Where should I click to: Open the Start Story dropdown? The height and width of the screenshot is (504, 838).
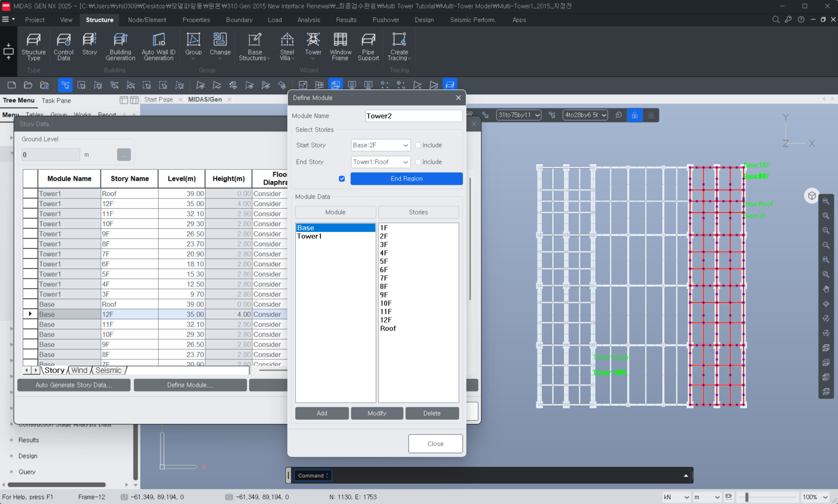[380, 145]
